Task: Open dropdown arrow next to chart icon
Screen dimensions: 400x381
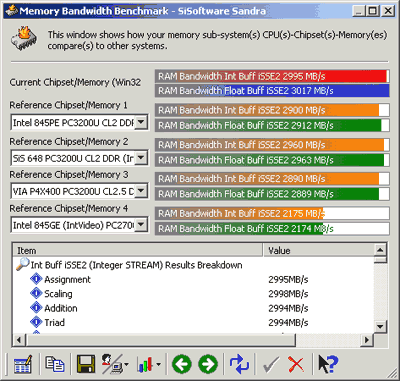Action: pos(158,364)
